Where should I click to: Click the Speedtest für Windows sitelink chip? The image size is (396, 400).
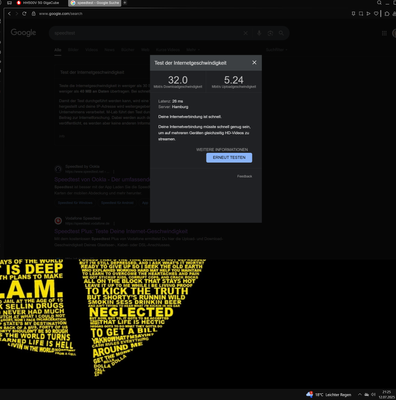tap(75, 203)
